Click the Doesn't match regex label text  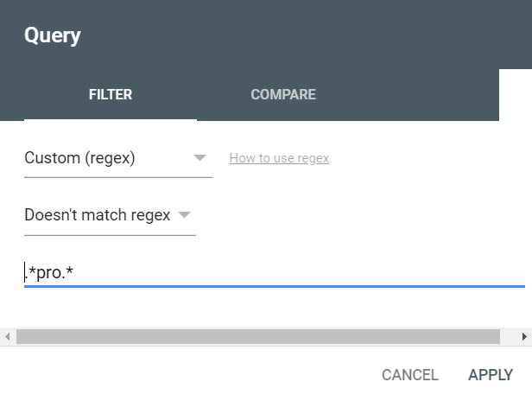click(97, 215)
